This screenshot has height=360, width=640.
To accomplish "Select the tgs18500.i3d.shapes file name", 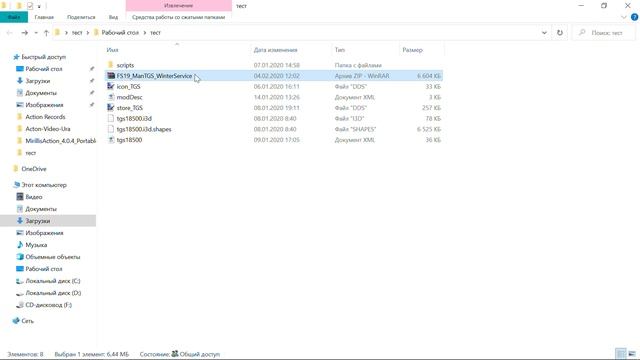I will (144, 129).
